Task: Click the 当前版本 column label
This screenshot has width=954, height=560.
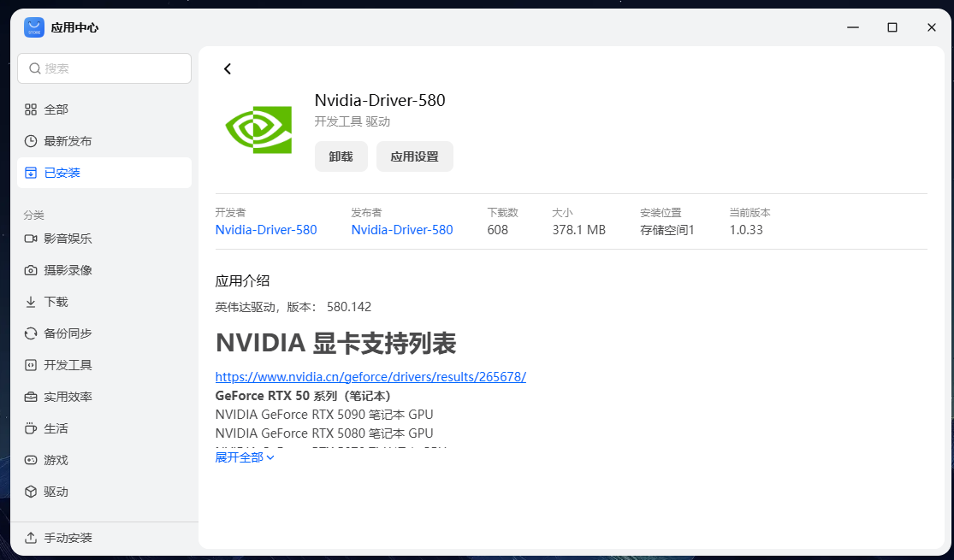Action: click(750, 213)
